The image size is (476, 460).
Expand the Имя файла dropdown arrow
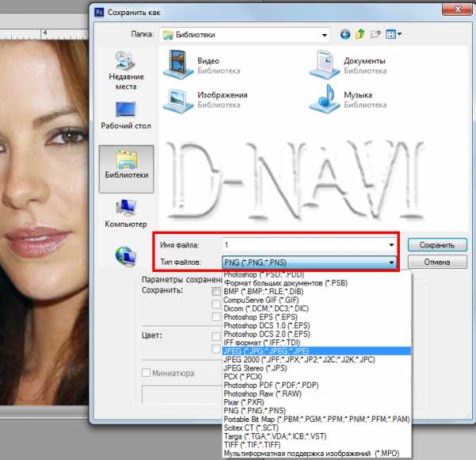click(x=391, y=245)
